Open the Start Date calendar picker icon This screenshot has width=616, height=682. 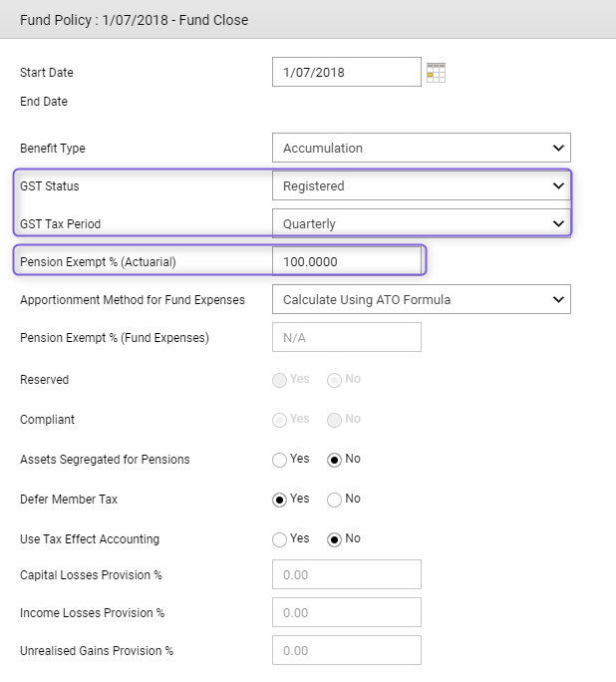click(436, 73)
